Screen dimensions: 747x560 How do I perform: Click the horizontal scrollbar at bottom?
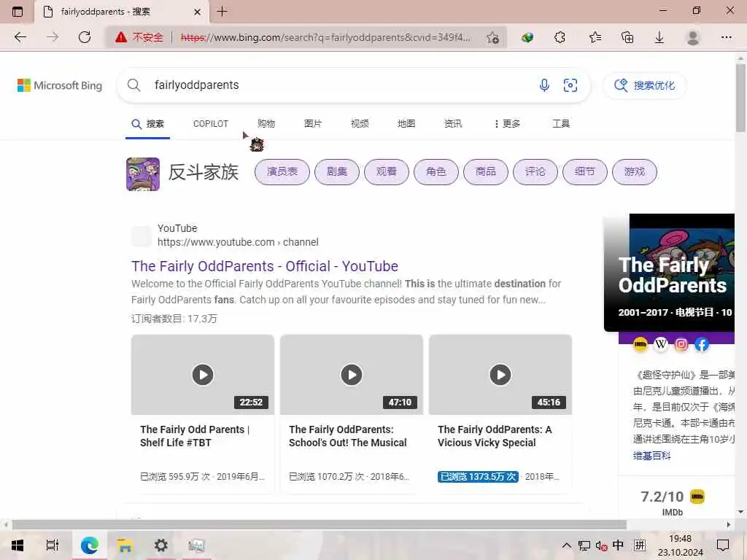pos(320,524)
